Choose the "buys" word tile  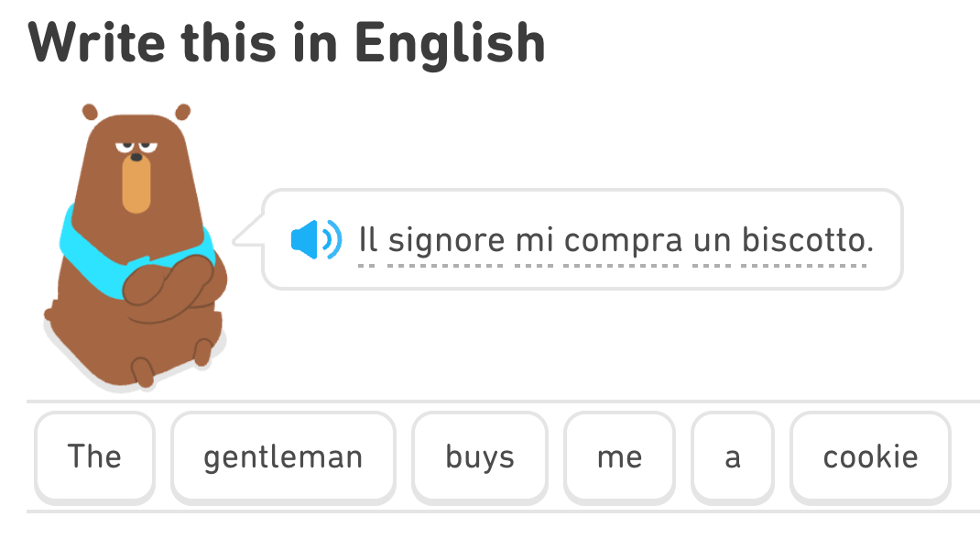click(x=480, y=456)
